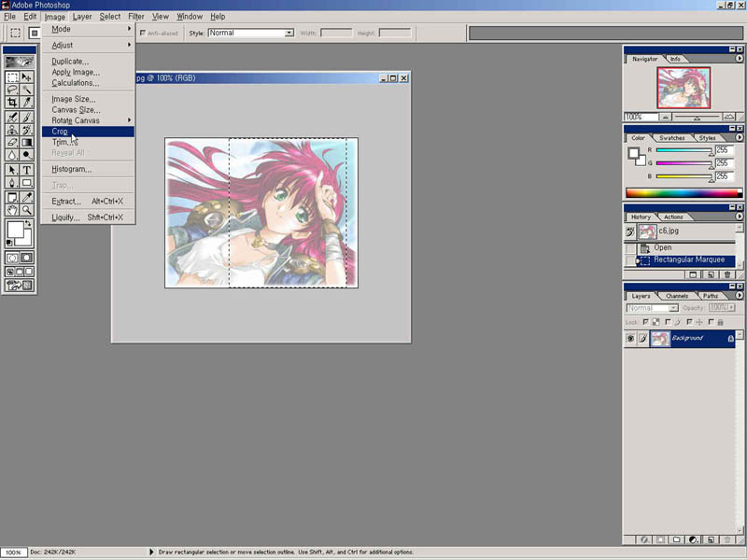Screen dimensions: 747x560
Task: Zoom in using Navigator large mountains button
Action: tap(728, 117)
